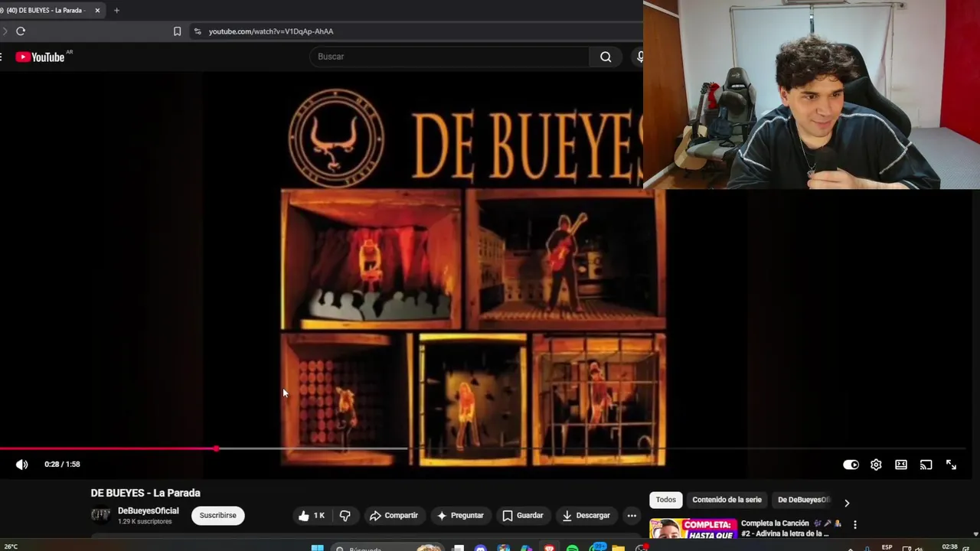Open File Explorer folder in the taskbar

point(618,548)
